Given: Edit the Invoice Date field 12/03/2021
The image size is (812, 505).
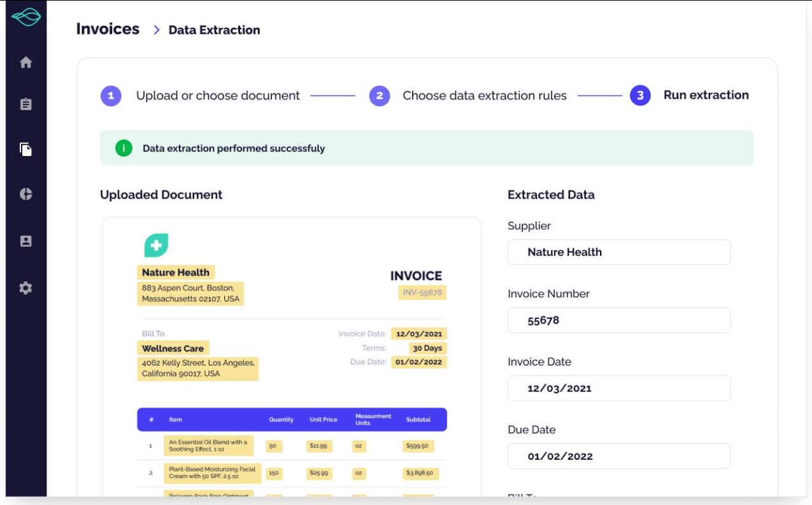Looking at the screenshot, I should click(619, 388).
